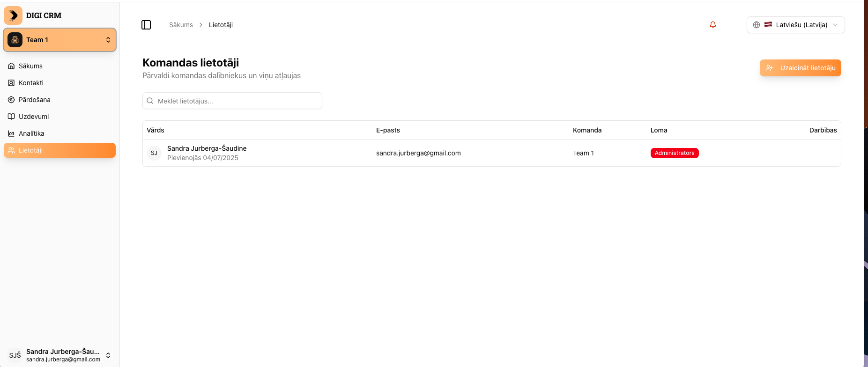
Task: Open notifications bell icon
Action: tap(712, 25)
